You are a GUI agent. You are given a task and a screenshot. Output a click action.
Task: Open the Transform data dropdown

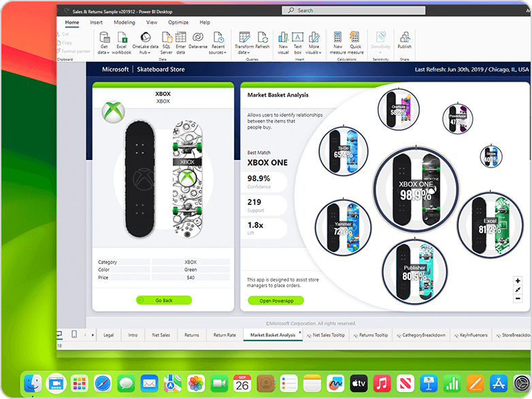(x=244, y=52)
